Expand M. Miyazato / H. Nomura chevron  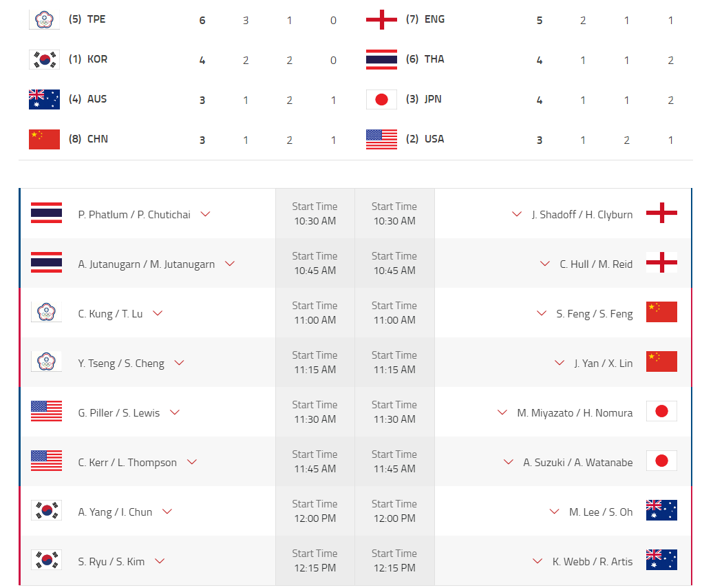point(502,412)
